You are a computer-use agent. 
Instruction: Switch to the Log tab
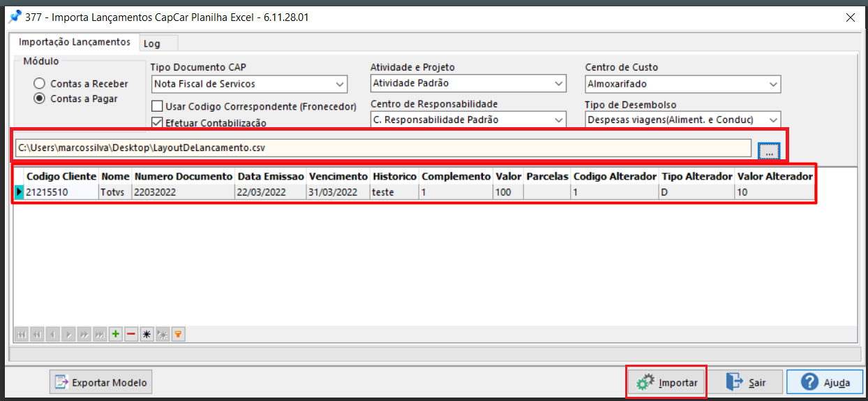[x=152, y=43]
